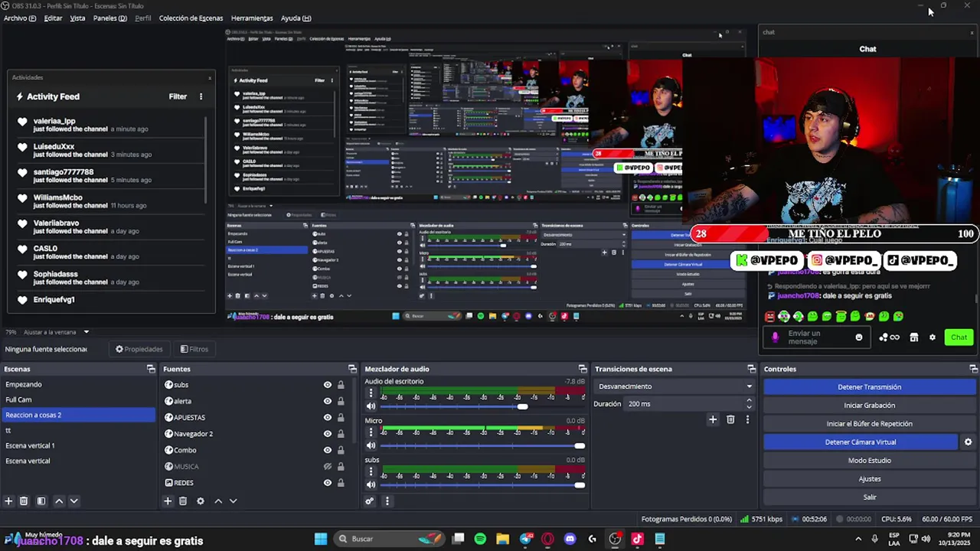Add a scene transition with plus icon
Image resolution: width=980 pixels, height=551 pixels.
coord(713,419)
